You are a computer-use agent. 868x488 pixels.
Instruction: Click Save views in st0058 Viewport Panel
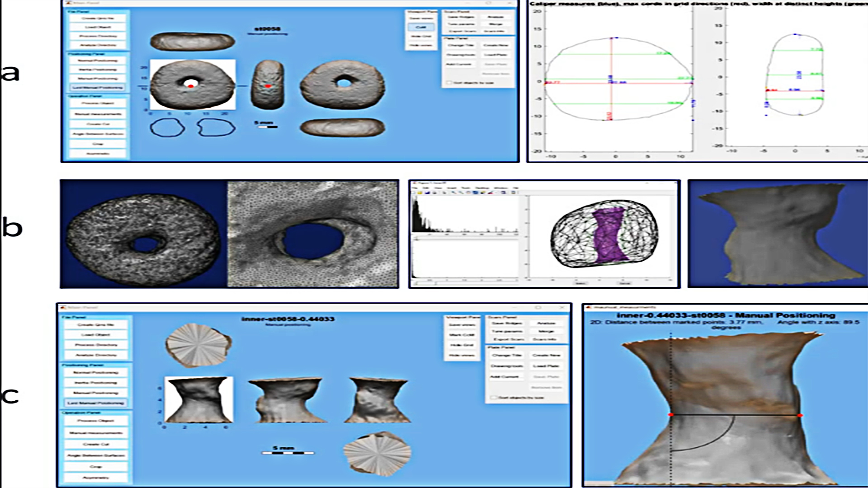pos(421,19)
